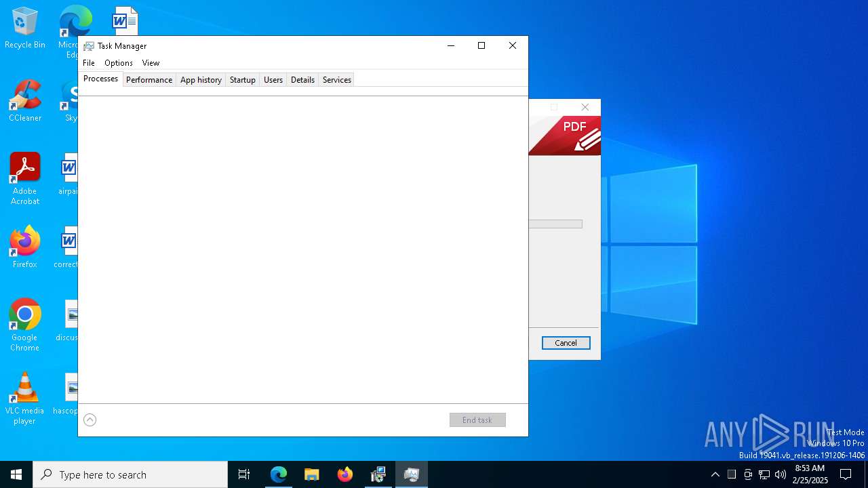Select the CCleaner desktop shortcut

click(25, 102)
